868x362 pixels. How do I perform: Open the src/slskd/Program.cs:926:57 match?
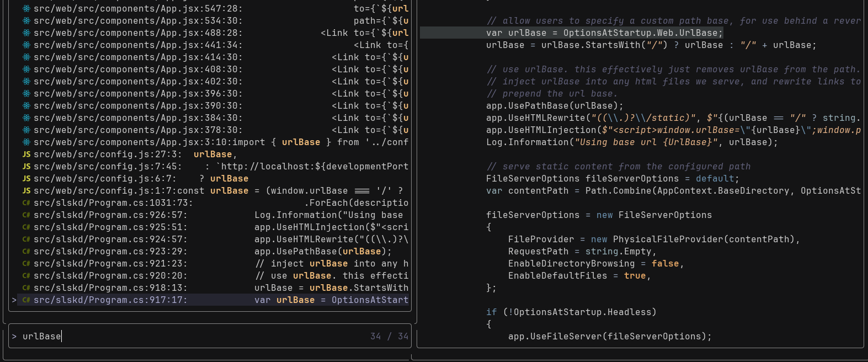point(110,215)
